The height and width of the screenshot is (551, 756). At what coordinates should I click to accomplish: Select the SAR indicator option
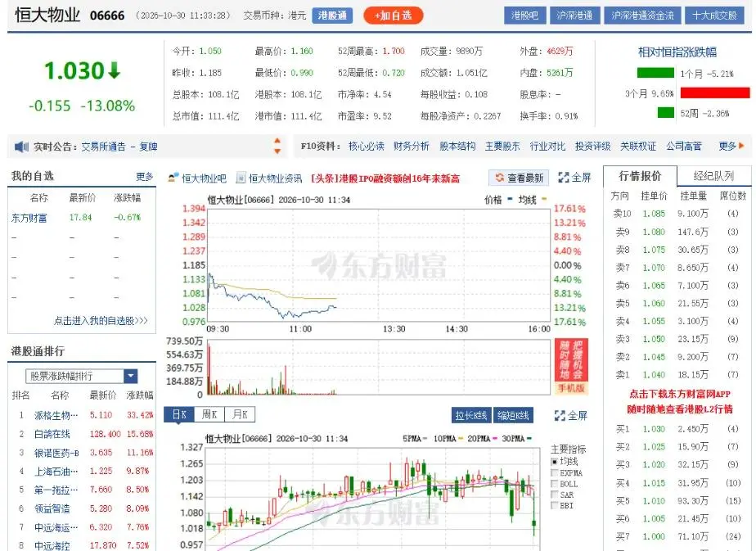click(555, 495)
